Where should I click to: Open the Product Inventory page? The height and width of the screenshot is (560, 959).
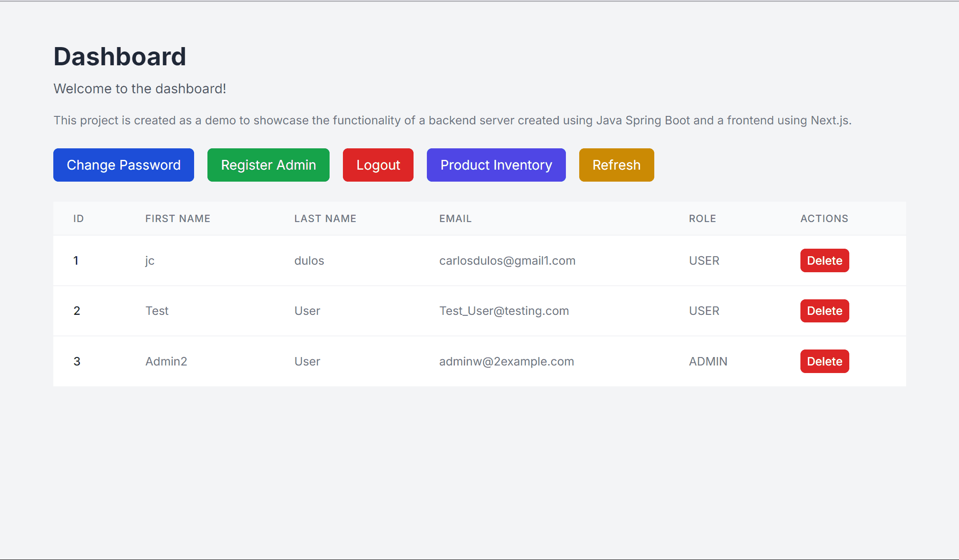496,165
